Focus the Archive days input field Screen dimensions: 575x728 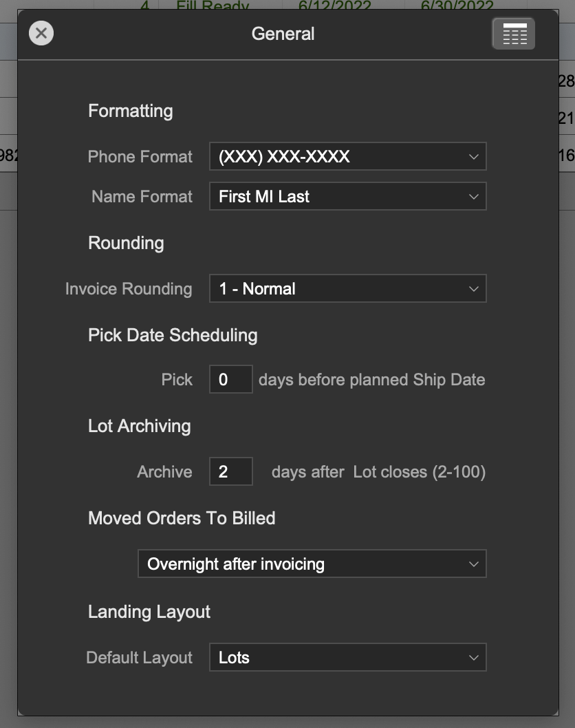(x=230, y=472)
